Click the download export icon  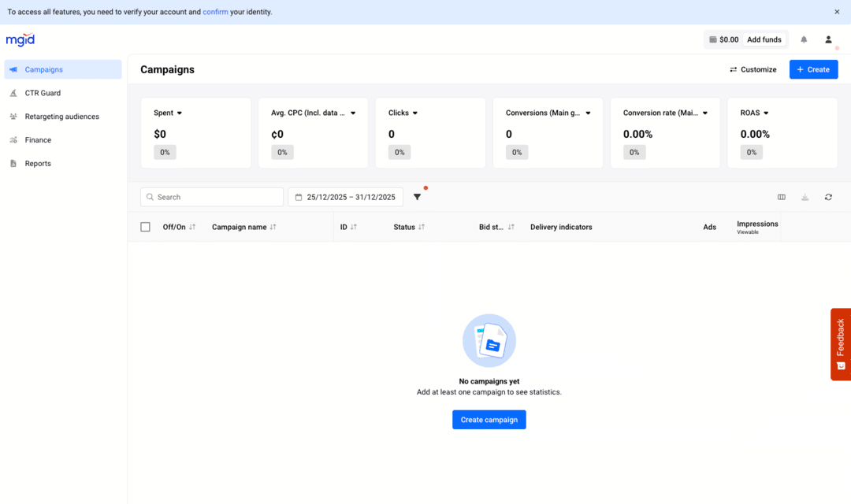[805, 197]
